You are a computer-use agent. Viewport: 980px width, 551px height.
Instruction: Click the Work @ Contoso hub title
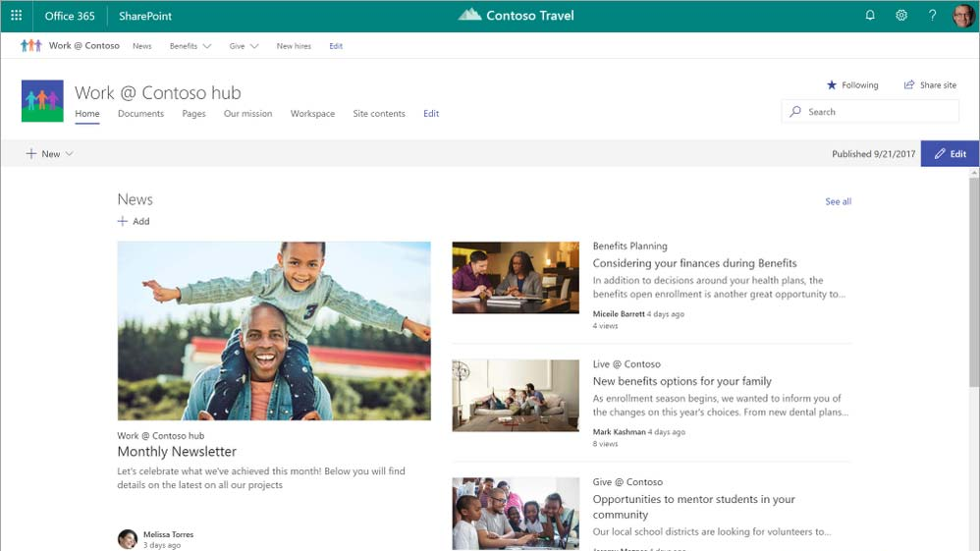pyautogui.click(x=157, y=92)
